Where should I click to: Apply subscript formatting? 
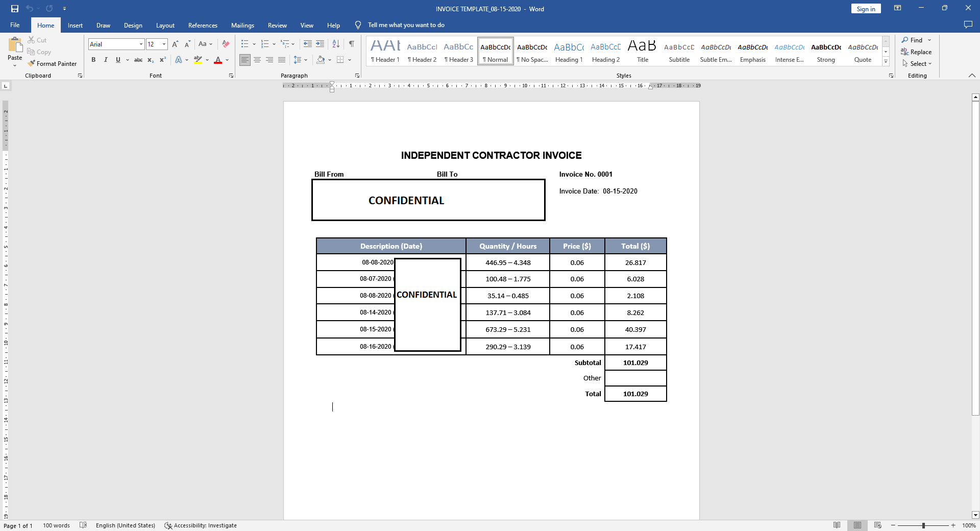pyautogui.click(x=151, y=60)
